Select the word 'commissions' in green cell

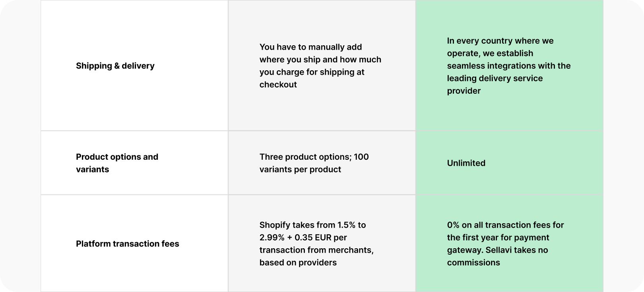pos(473,263)
